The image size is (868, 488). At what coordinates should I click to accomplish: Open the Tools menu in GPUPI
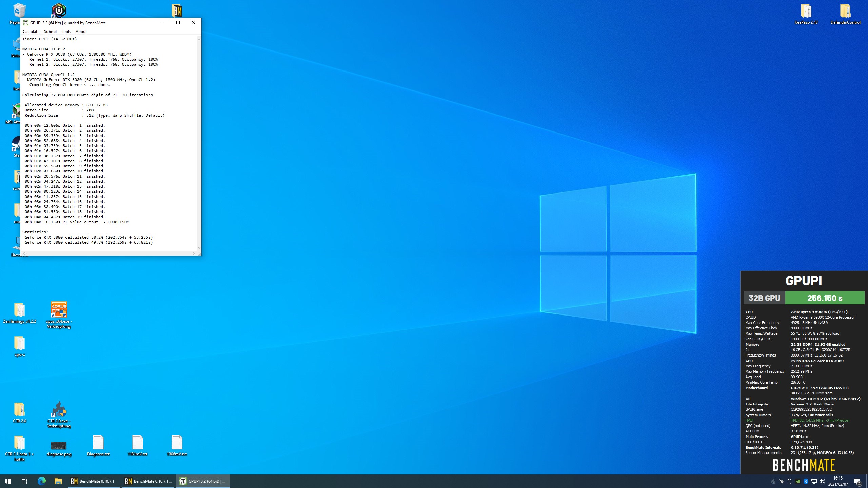tap(66, 32)
